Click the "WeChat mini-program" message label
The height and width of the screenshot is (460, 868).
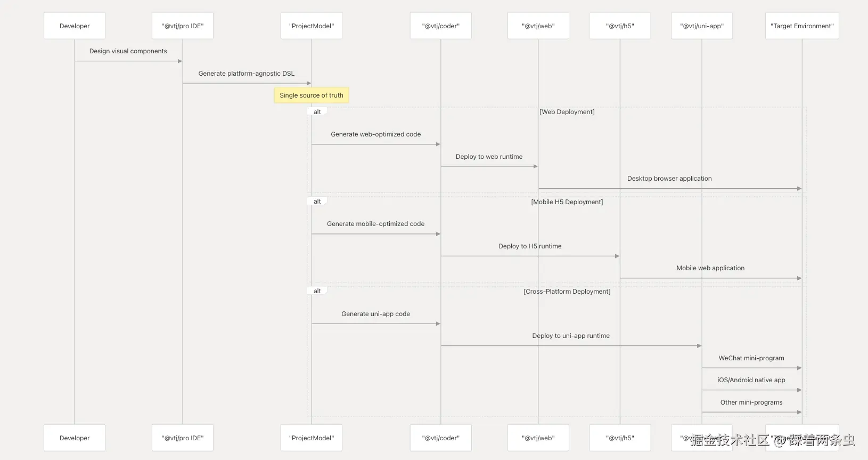pos(751,358)
